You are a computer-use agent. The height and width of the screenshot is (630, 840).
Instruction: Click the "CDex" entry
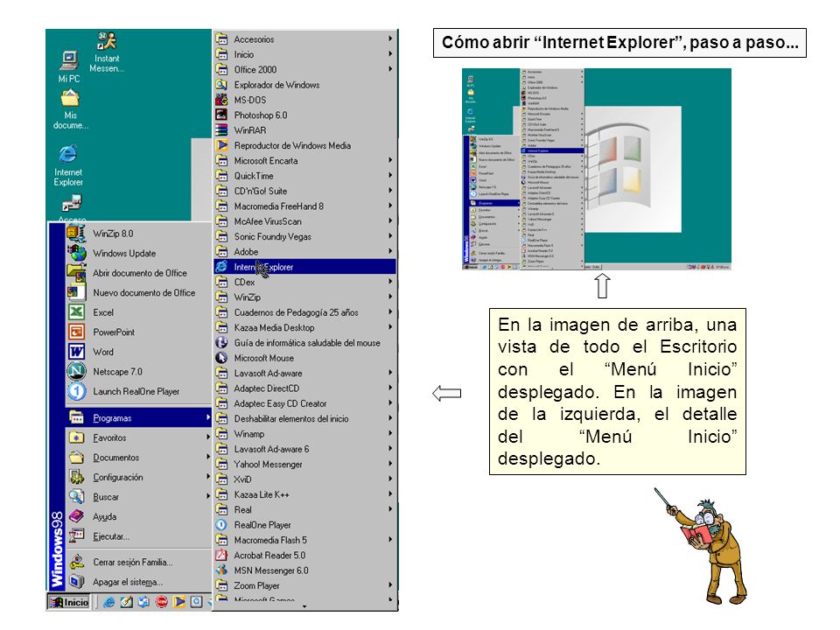click(x=304, y=282)
